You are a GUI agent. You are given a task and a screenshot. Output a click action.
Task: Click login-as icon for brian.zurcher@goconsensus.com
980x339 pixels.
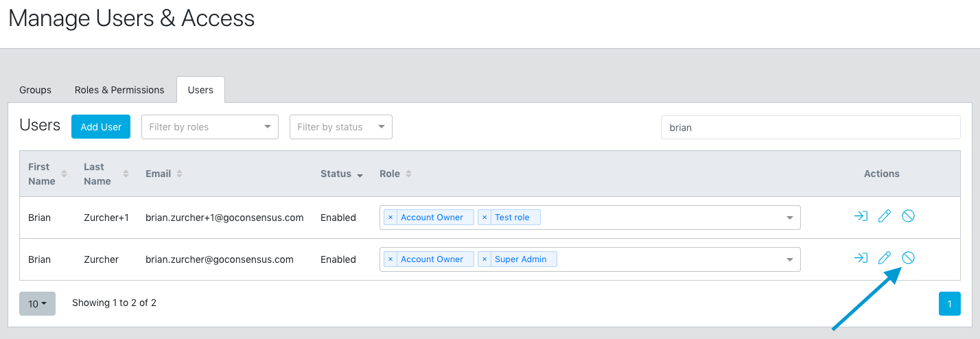point(861,259)
